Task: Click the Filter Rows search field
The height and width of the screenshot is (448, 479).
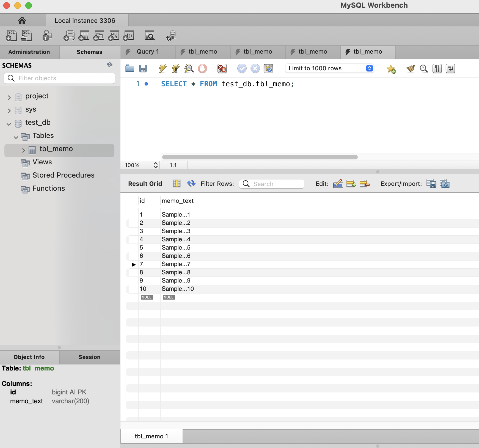Action: [272, 184]
